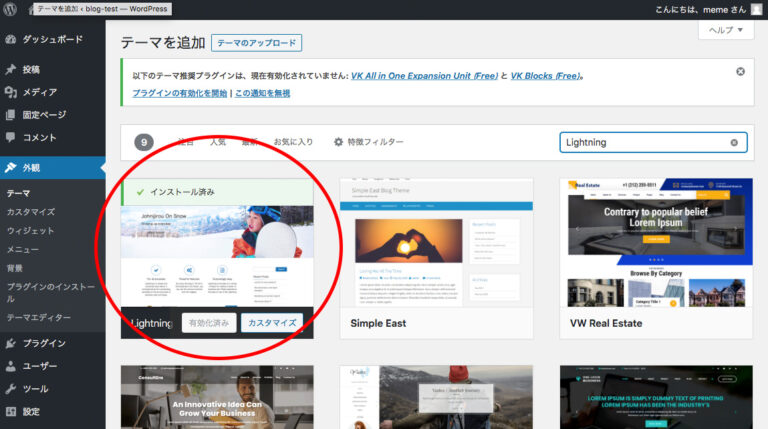Viewport: 768px width, 429px height.
Task: Open the mountain hiker theme thumbnail
Action: pyautogui.click(x=436, y=397)
